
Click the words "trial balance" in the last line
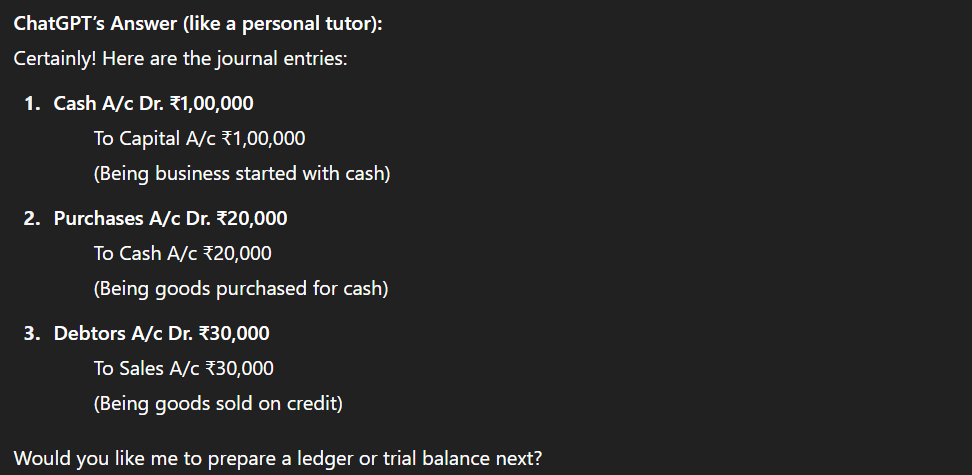tap(437, 459)
